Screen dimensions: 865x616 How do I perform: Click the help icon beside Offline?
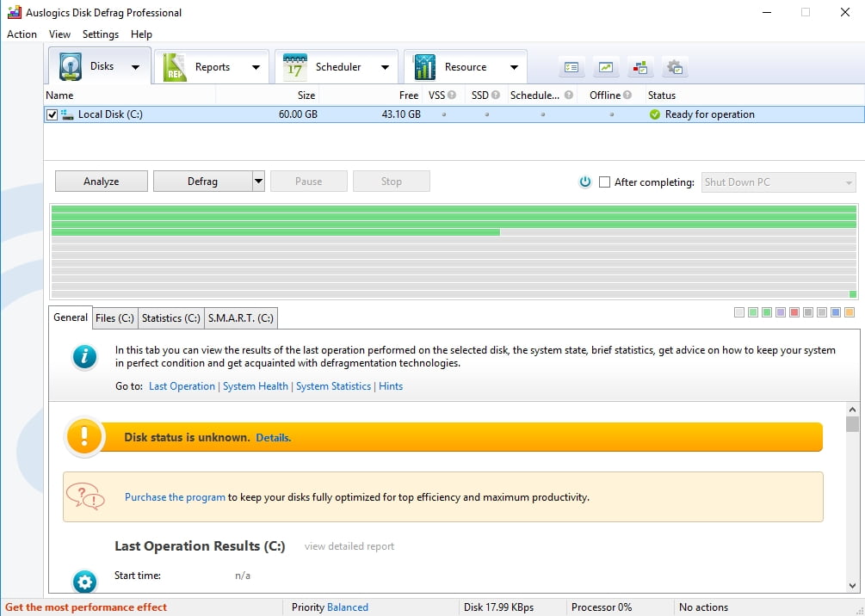(x=627, y=95)
